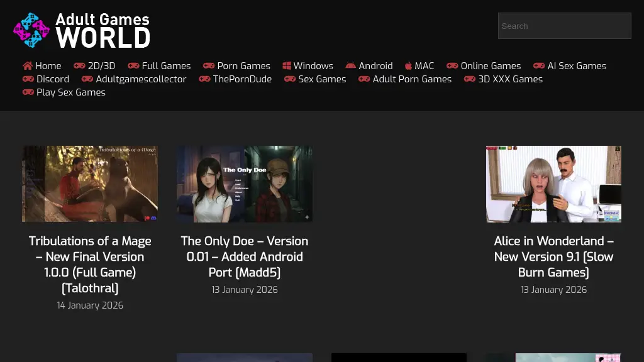Click the Android robot icon in navigation

(350, 66)
